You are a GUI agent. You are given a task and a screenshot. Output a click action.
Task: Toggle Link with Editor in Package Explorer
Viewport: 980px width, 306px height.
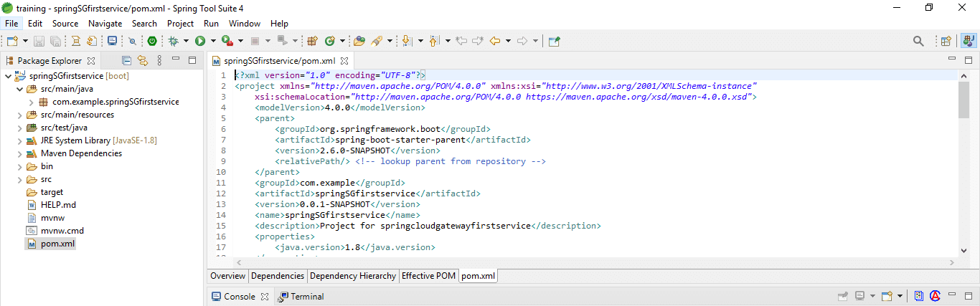coord(142,61)
